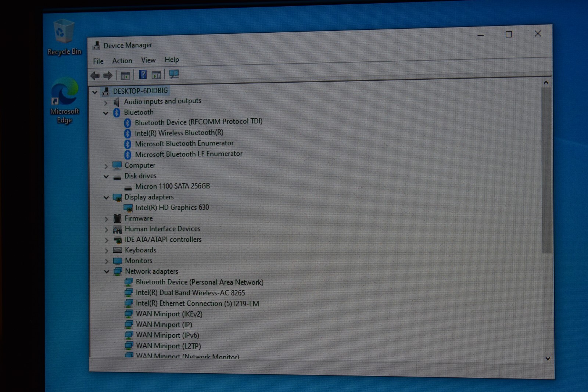
Task: Select the Human Interface Devices label
Action: click(162, 229)
